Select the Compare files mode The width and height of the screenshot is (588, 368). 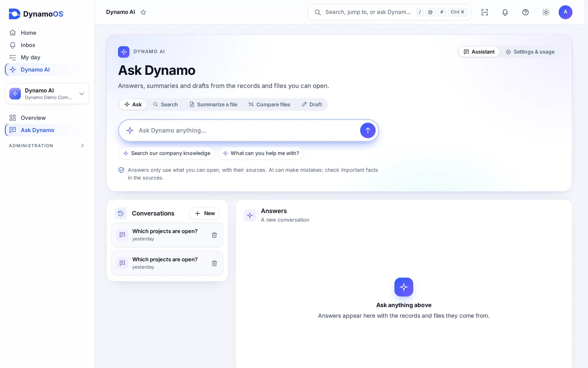click(x=269, y=105)
